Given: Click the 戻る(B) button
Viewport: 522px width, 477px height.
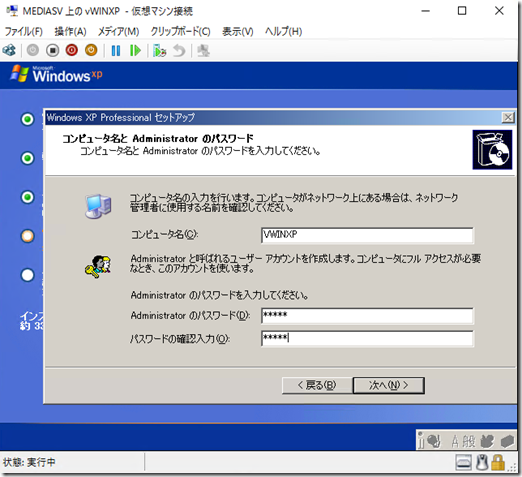Looking at the screenshot, I should [317, 385].
